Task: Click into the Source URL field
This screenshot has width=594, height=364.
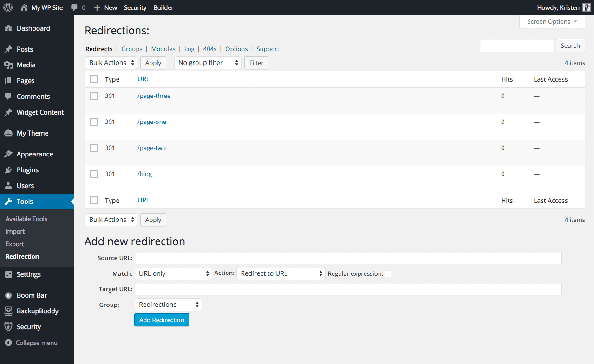Action: click(x=348, y=258)
